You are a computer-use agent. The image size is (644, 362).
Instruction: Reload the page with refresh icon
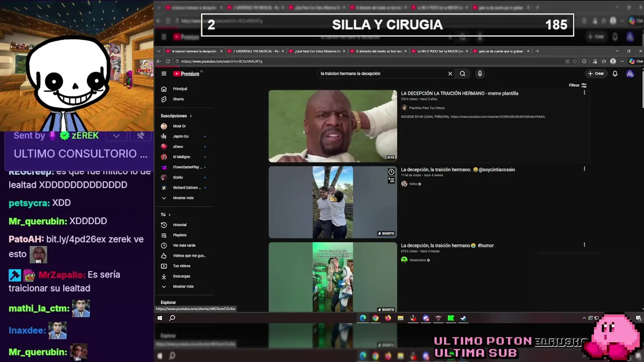[x=168, y=61]
